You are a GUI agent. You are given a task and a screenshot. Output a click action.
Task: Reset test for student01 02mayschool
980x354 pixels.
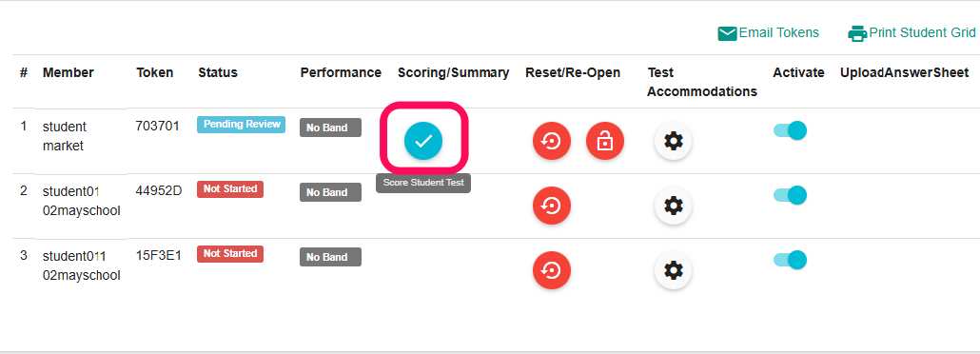[551, 206]
